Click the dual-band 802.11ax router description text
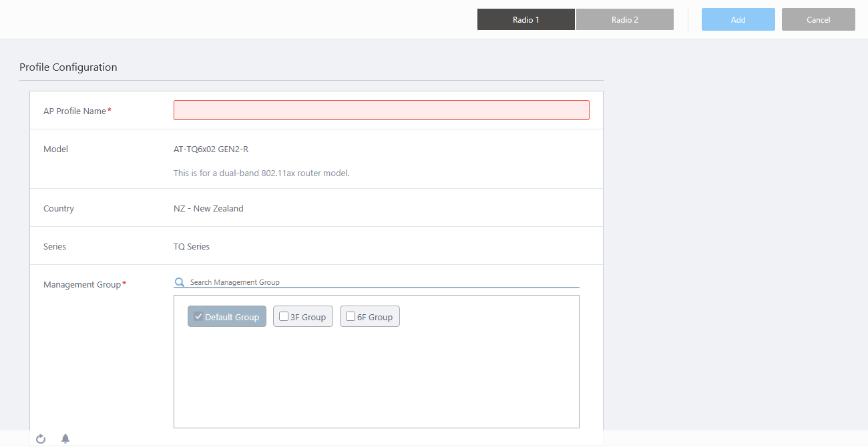 click(x=262, y=173)
